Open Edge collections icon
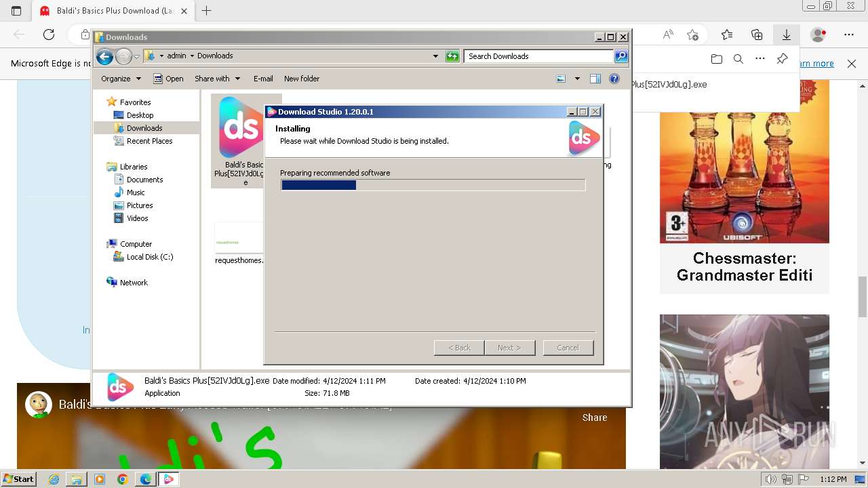 click(757, 35)
